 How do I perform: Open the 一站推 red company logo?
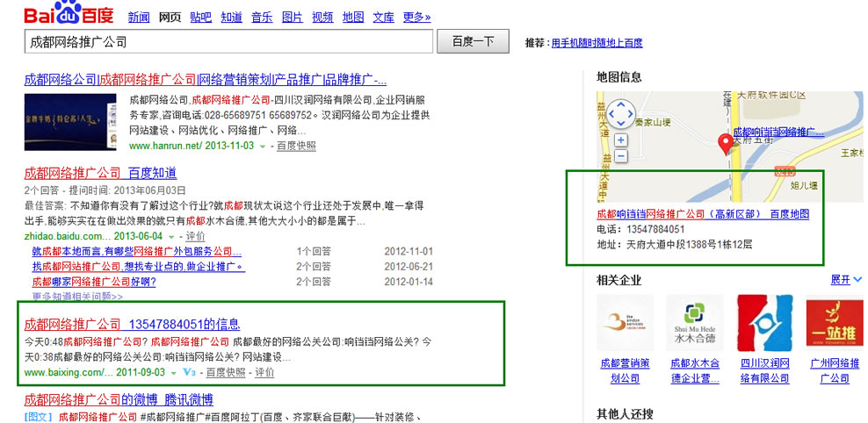[x=834, y=323]
